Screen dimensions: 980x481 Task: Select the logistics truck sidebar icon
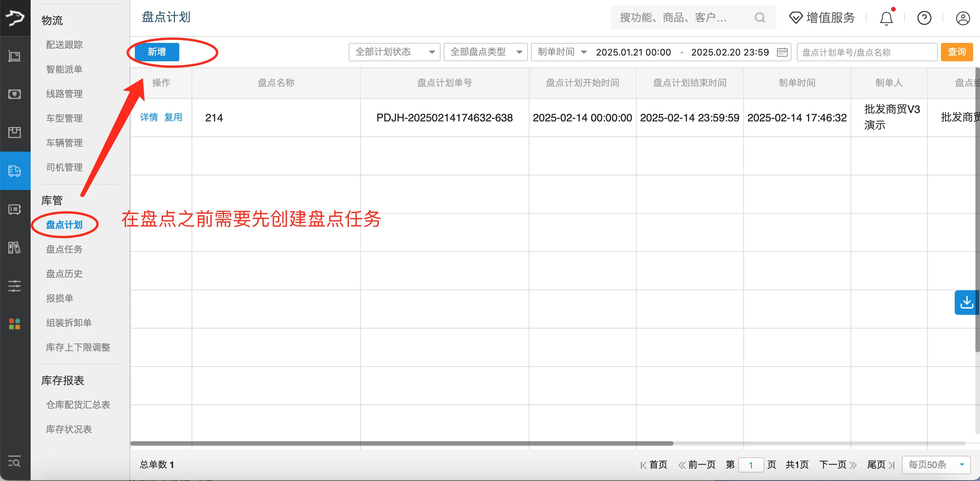coord(15,171)
